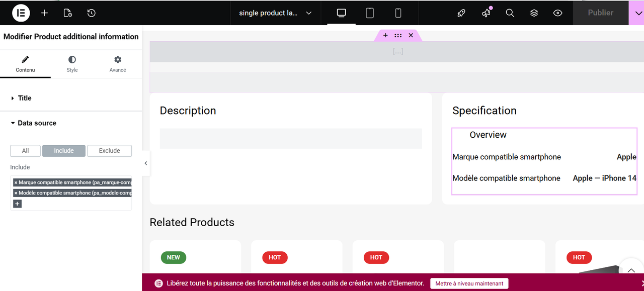The width and height of the screenshot is (644, 291).
Task: Switch to tablet device view
Action: click(x=370, y=13)
